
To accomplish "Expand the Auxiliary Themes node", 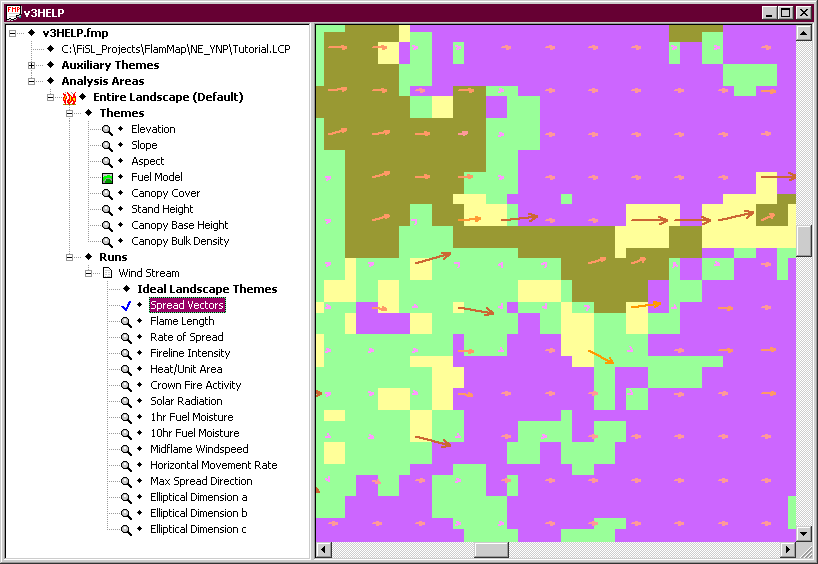I will tap(31, 65).
